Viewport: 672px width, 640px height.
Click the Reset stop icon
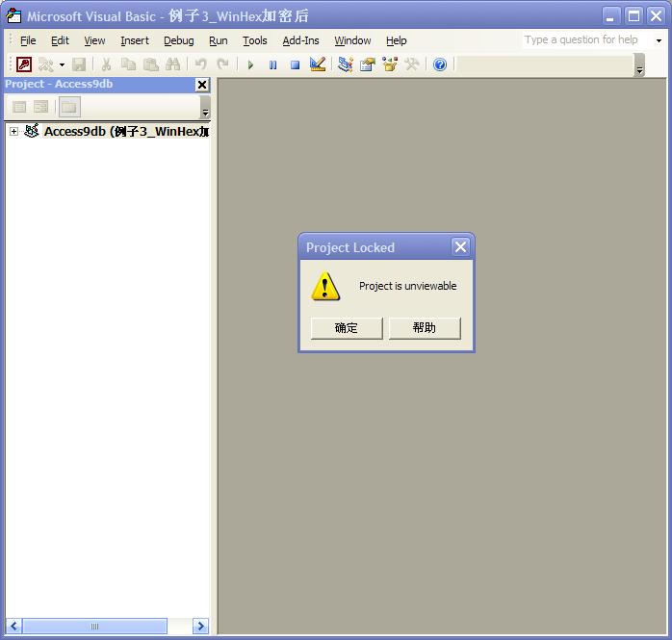[296, 64]
